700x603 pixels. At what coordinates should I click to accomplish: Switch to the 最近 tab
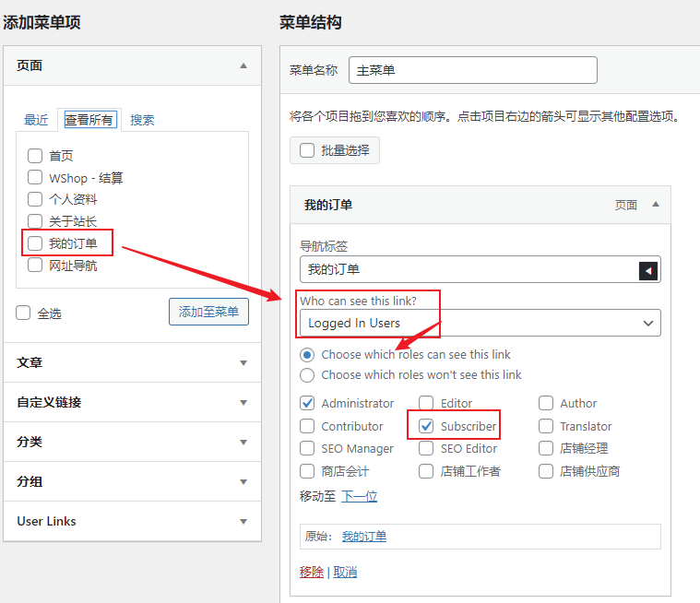[x=36, y=120]
